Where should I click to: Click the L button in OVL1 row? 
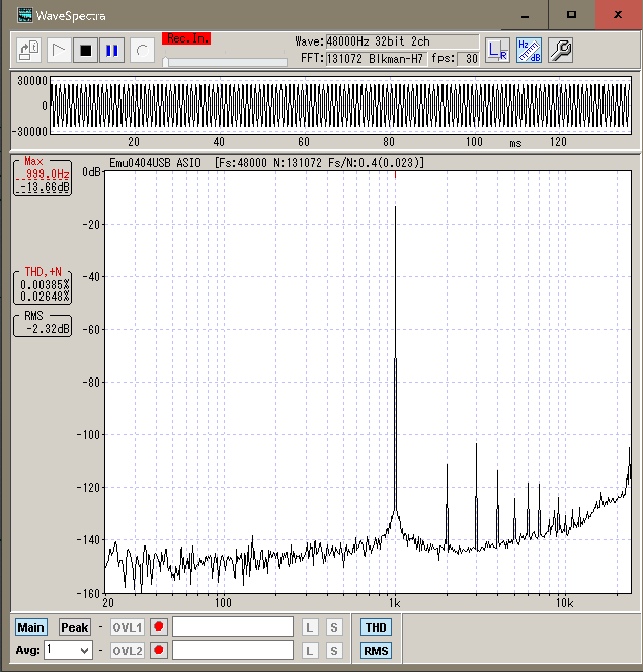click(x=310, y=627)
